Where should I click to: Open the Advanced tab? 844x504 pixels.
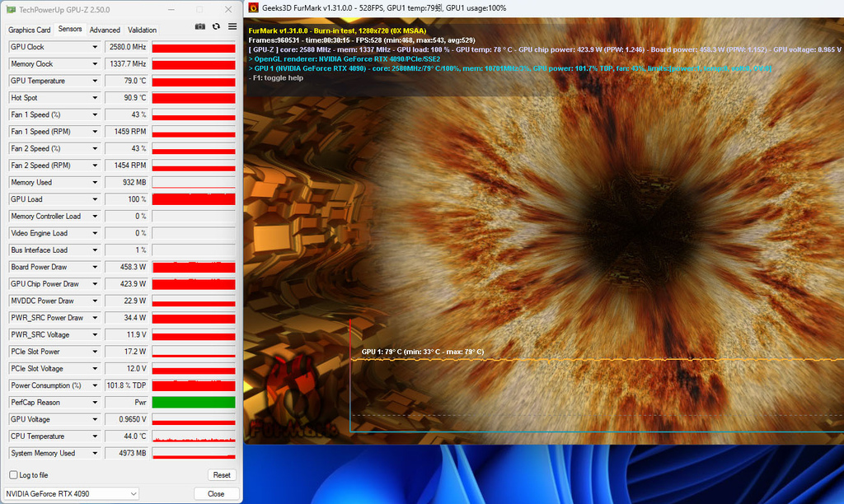tap(105, 30)
